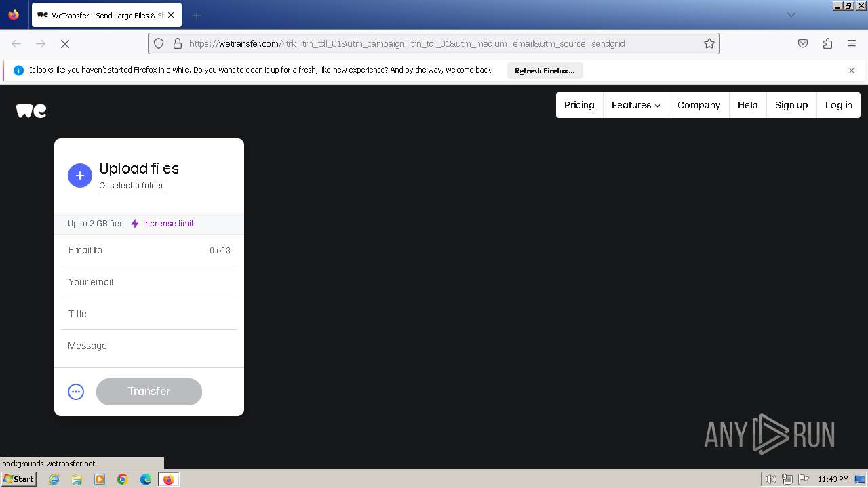Image resolution: width=868 pixels, height=488 pixels.
Task: Open the Firefox application menu hamburger icon
Action: coord(852,43)
